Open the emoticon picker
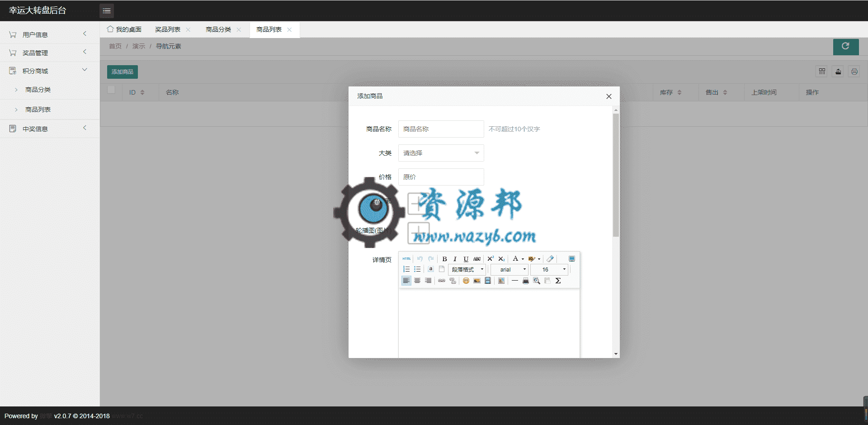Viewport: 868px width, 425px height. [466, 281]
